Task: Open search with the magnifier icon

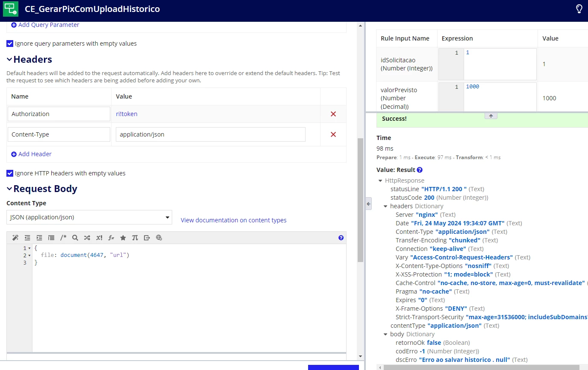Action: pyautogui.click(x=75, y=238)
